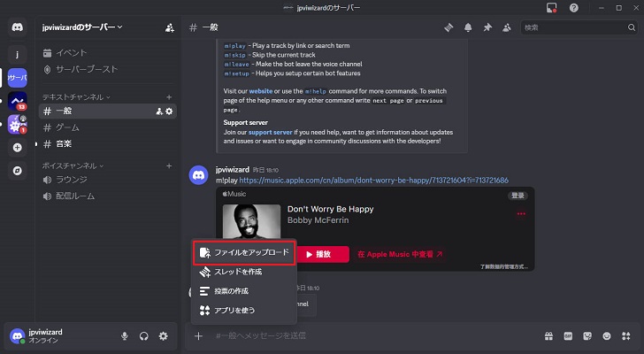Collapse the テキストチャンネル category
This screenshot has height=354, width=644.
pos(76,97)
